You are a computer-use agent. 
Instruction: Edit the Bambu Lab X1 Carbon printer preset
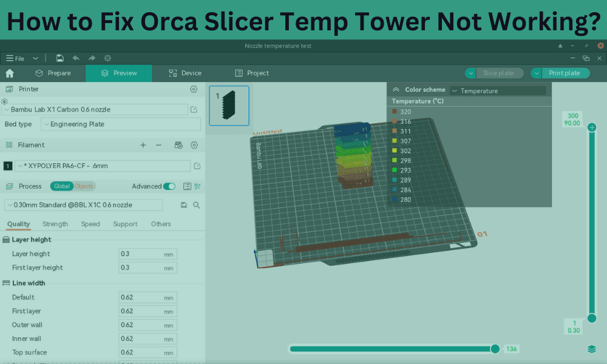(x=194, y=109)
